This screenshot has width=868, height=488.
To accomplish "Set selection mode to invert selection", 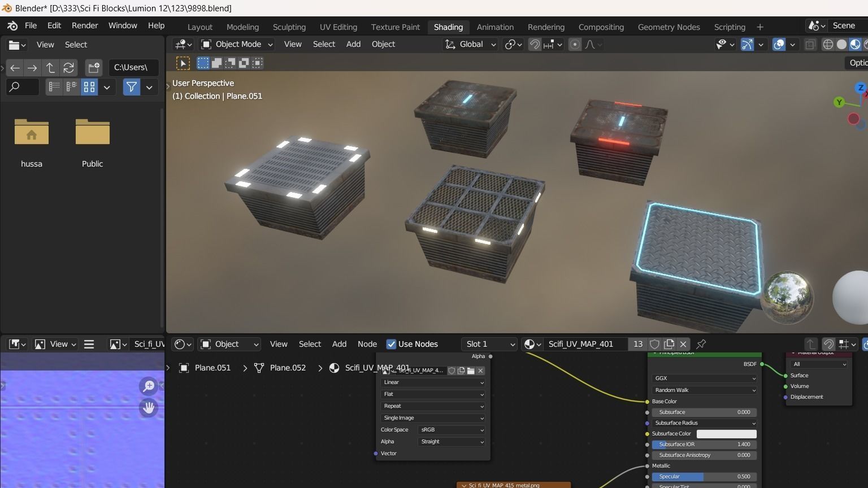I will pyautogui.click(x=244, y=63).
